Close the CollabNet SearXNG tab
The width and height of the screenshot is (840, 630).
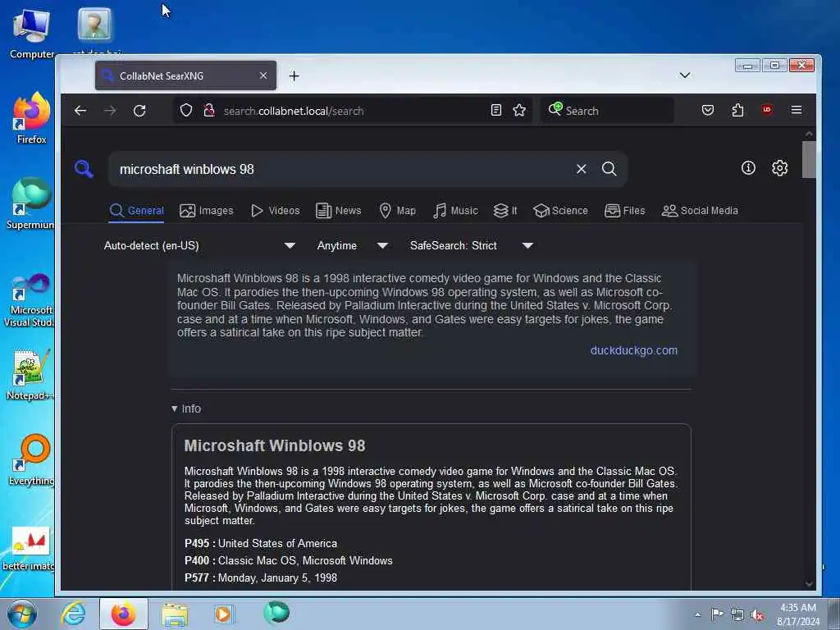tap(263, 75)
